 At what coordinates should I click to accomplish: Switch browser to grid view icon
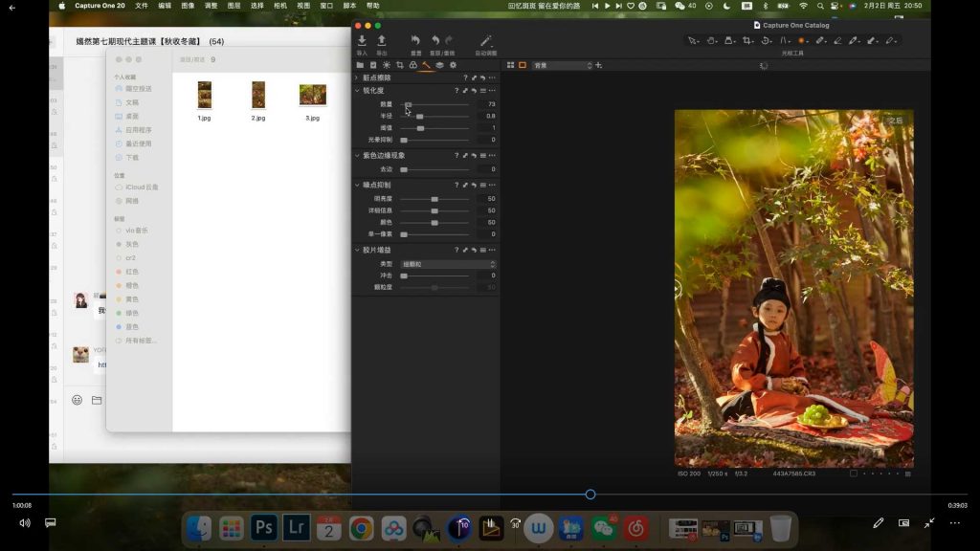[x=510, y=65]
